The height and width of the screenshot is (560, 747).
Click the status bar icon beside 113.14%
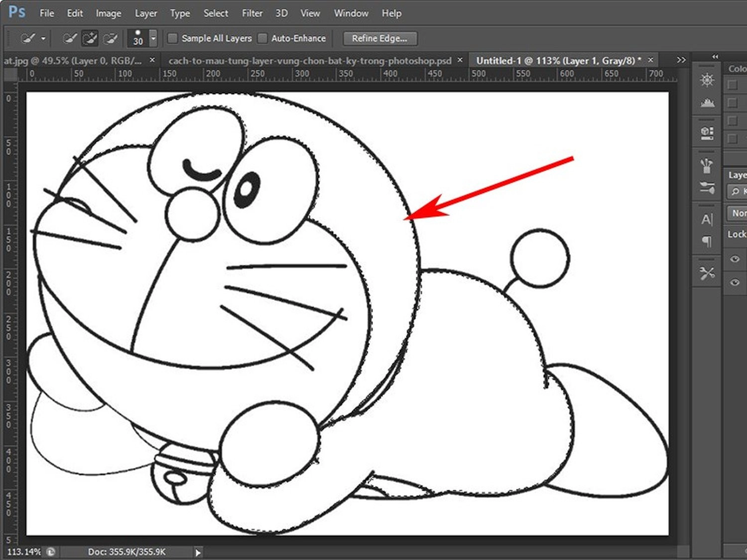point(51,552)
